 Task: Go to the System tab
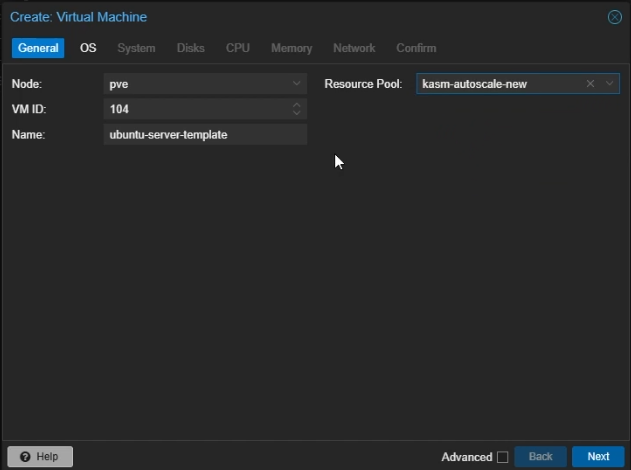[136, 48]
